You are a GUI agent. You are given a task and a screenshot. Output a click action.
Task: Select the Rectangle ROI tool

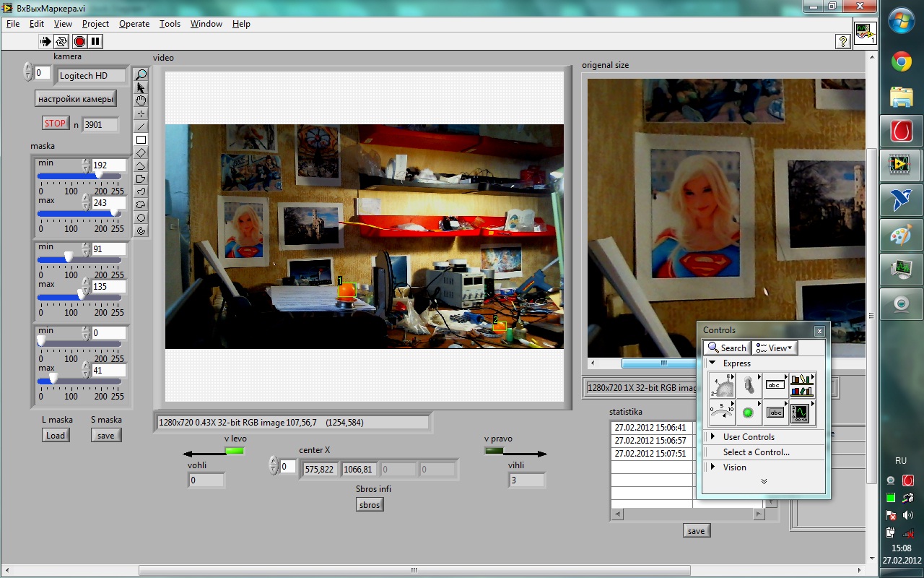(141, 139)
